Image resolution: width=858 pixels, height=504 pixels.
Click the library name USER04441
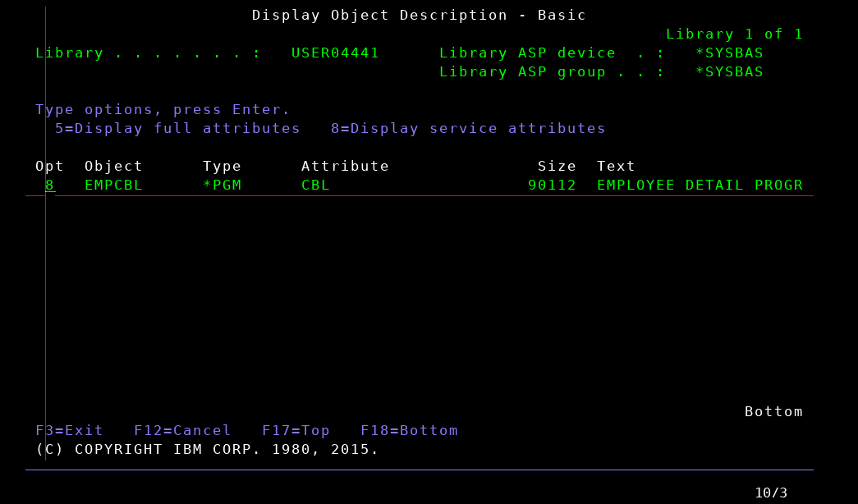click(336, 53)
